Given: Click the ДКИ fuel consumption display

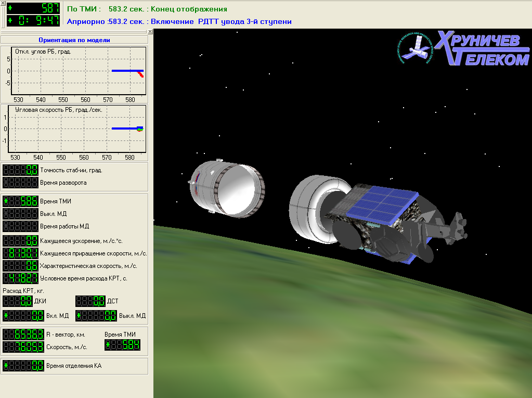Looking at the screenshot, I should pos(18,301).
